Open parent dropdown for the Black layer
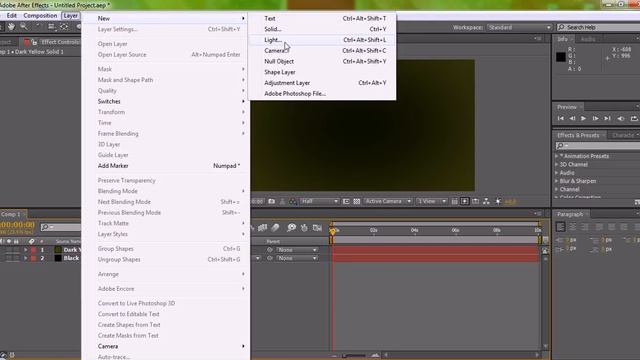The width and height of the screenshot is (640, 360). tap(297, 258)
